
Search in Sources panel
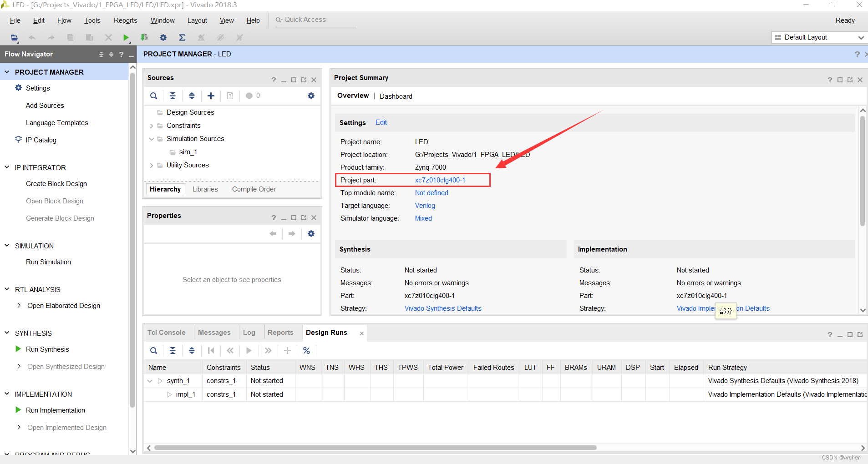(x=154, y=96)
